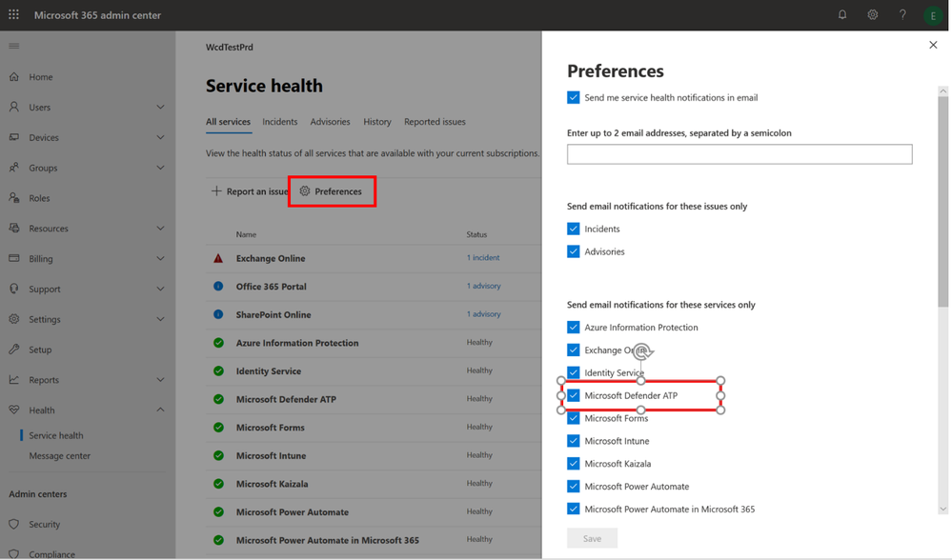Viewport: 952px width, 560px height.
Task: Select Service health in sidebar
Action: click(56, 435)
